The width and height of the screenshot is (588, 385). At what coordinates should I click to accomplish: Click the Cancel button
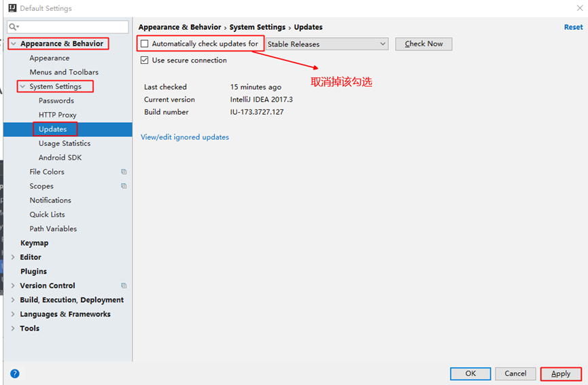(x=515, y=373)
